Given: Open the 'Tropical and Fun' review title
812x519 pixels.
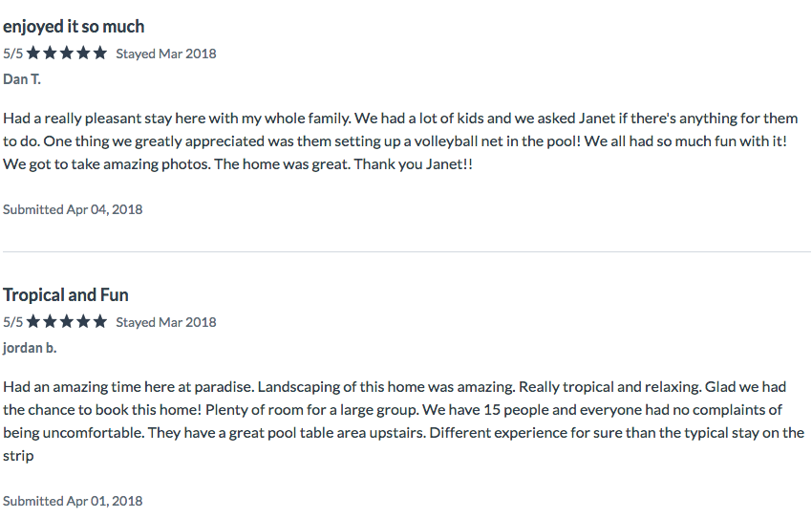Looking at the screenshot, I should tap(66, 294).
